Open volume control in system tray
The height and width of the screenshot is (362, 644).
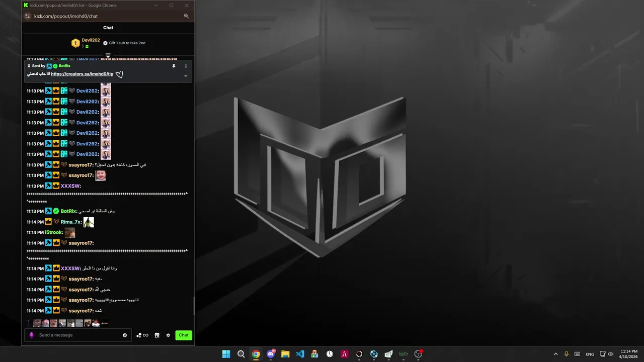[610, 354]
